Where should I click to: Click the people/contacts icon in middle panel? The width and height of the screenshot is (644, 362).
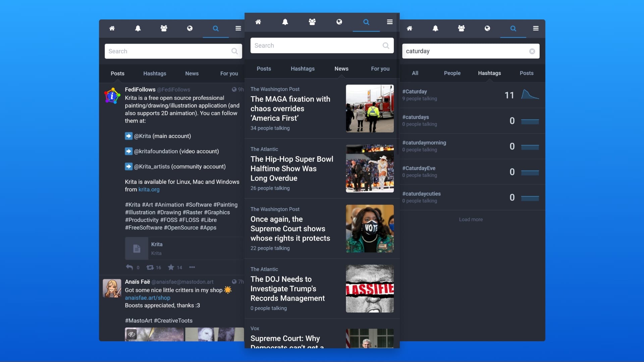312,22
